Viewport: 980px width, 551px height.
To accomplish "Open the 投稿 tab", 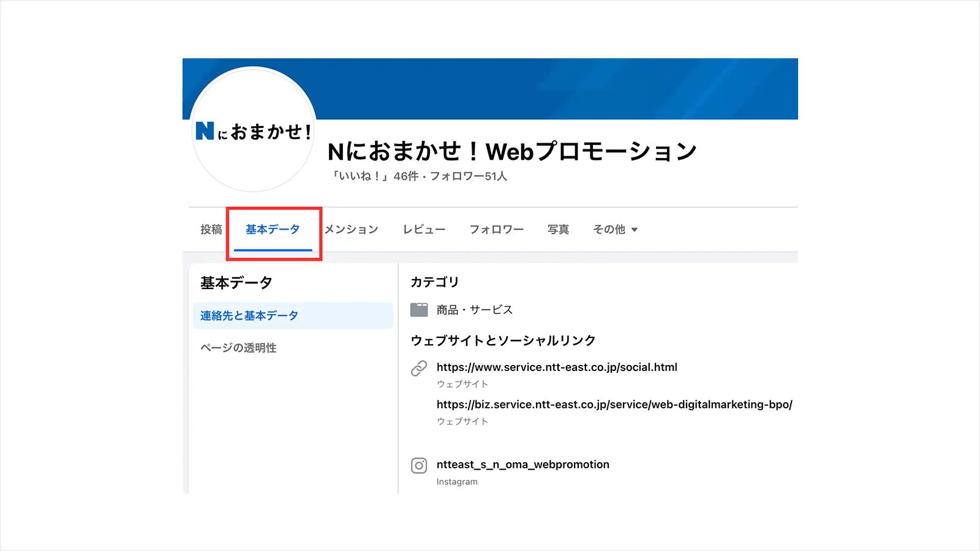I will [x=211, y=230].
